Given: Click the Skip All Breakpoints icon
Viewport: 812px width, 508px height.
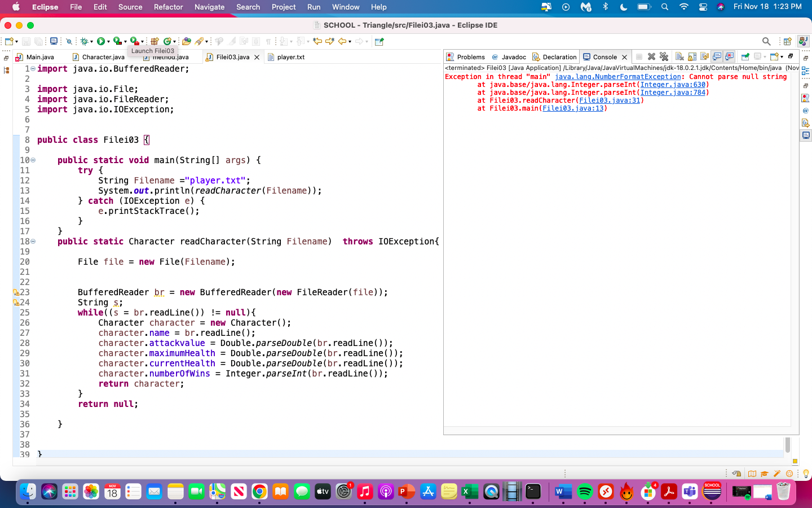Looking at the screenshot, I should [x=69, y=41].
